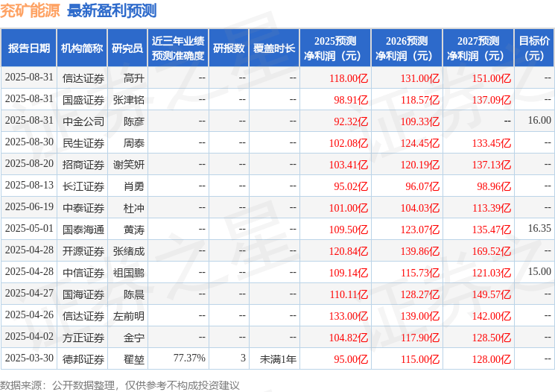
Task: Select the 2027预测净利润 column header
Action: pos(478,48)
